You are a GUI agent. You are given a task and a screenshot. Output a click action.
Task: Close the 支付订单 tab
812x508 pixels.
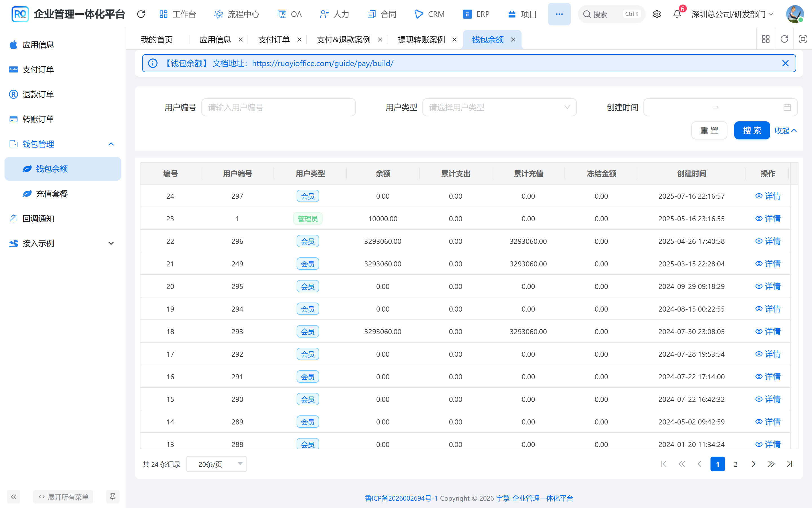click(299, 40)
